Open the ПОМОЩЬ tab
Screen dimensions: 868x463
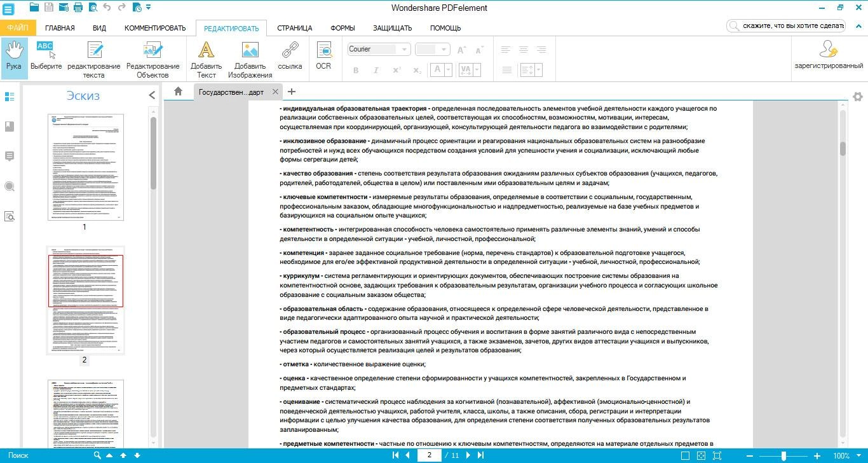(x=445, y=28)
